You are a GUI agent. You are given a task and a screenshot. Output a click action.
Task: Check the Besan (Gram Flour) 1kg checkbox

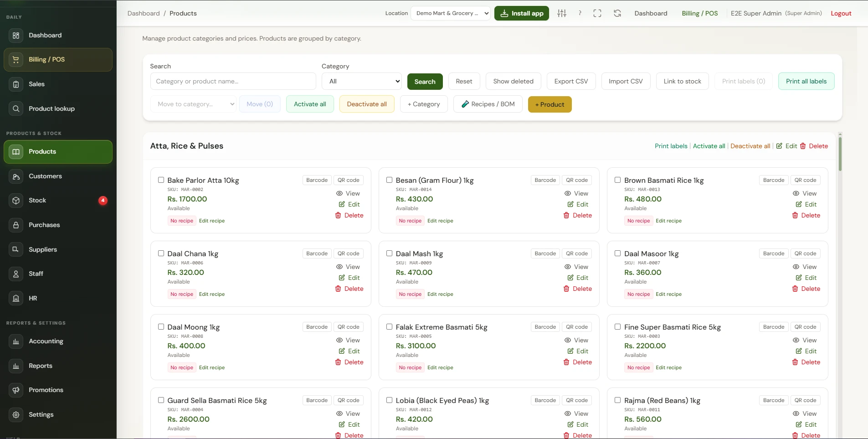[x=389, y=180]
